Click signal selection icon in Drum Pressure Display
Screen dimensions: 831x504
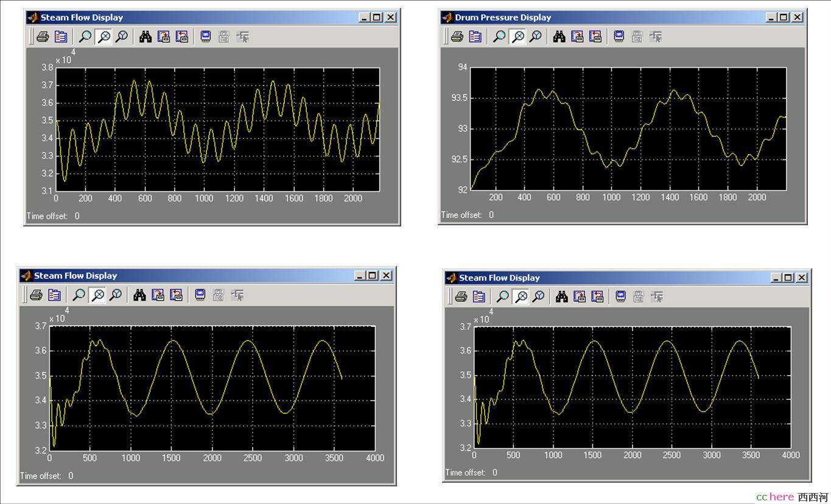(x=656, y=37)
